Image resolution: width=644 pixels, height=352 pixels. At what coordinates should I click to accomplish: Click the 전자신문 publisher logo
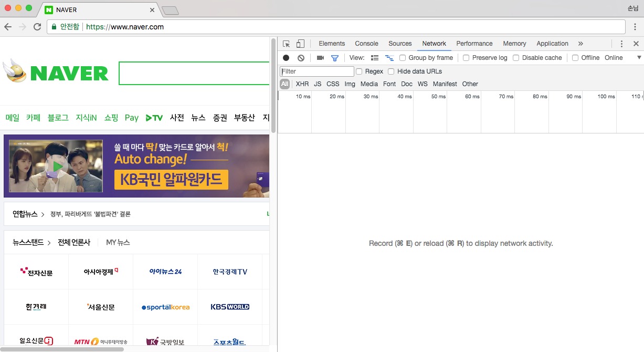(x=36, y=272)
